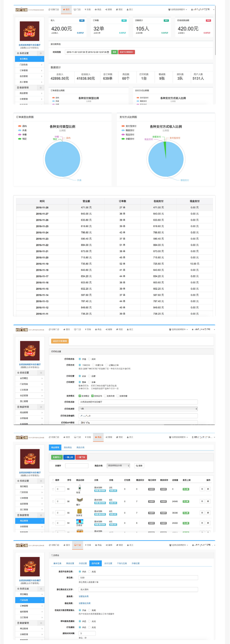Click 切换门店 refresh icon on dashboard top bar
The height and width of the screenshot is (644, 230).
[49, 10]
